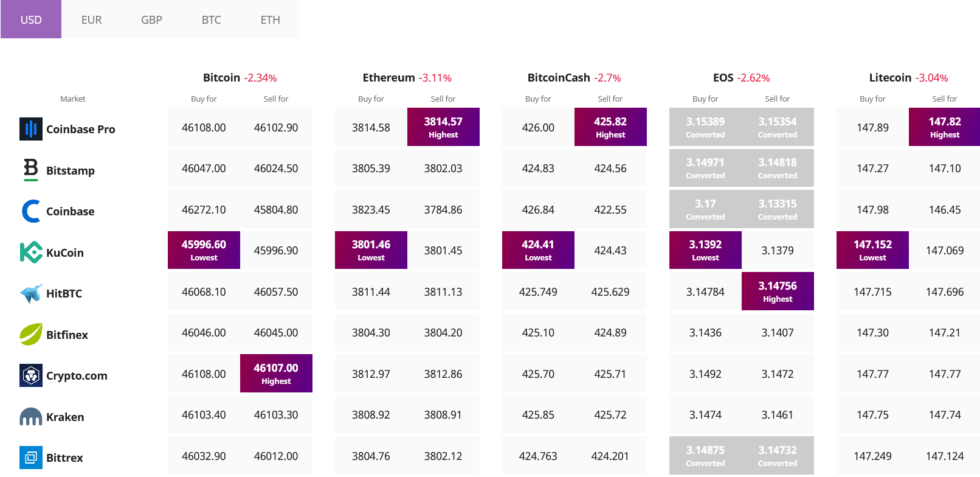This screenshot has width=980, height=477.
Task: Click the HitBTC logo icon
Action: point(31,293)
